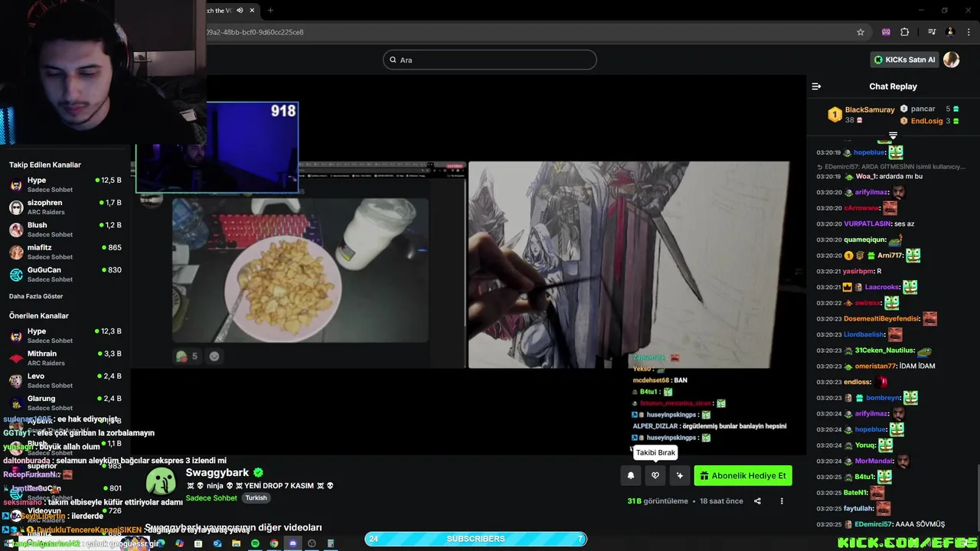Open the Blush followed channel

pyautogui.click(x=65, y=230)
